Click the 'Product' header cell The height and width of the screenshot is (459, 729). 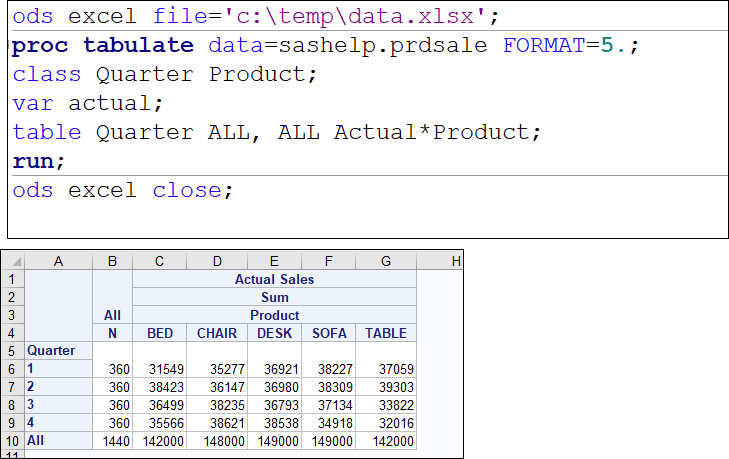274,315
